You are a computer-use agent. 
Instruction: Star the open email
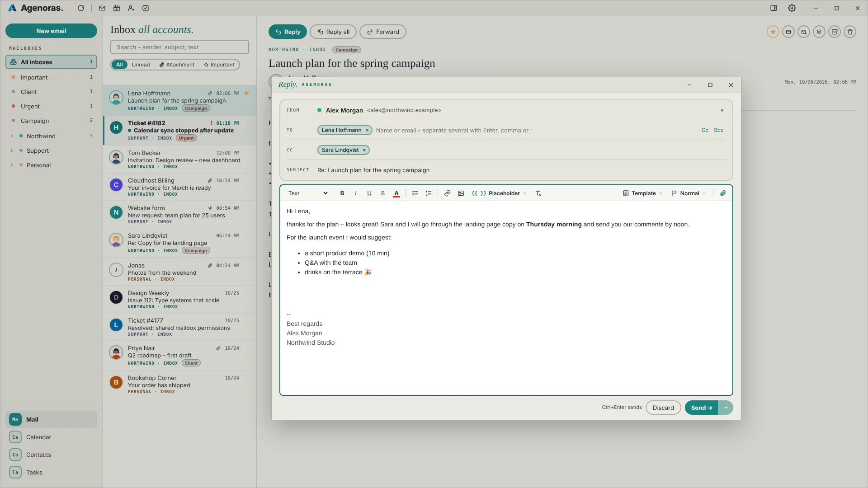773,32
